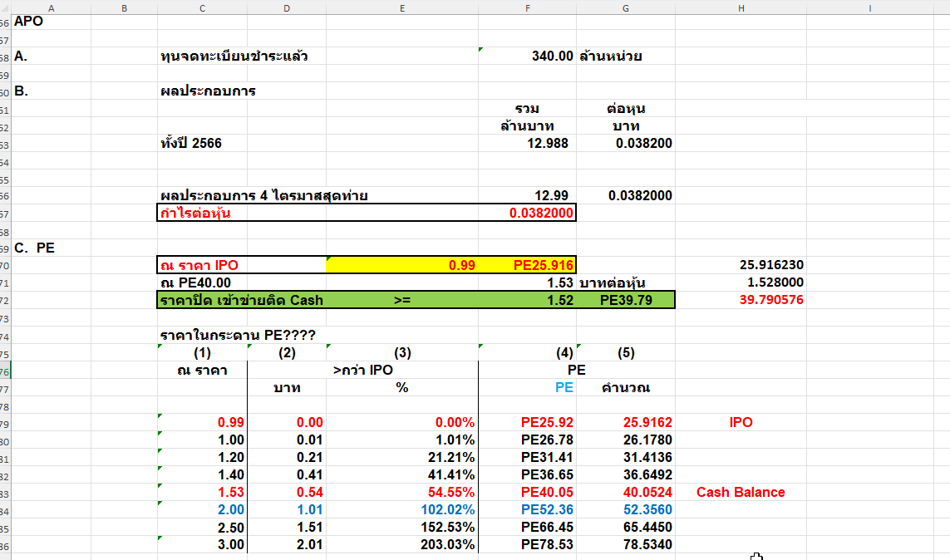The height and width of the screenshot is (560, 950).
Task: Click the red Cash Balance note
Action: [741, 492]
